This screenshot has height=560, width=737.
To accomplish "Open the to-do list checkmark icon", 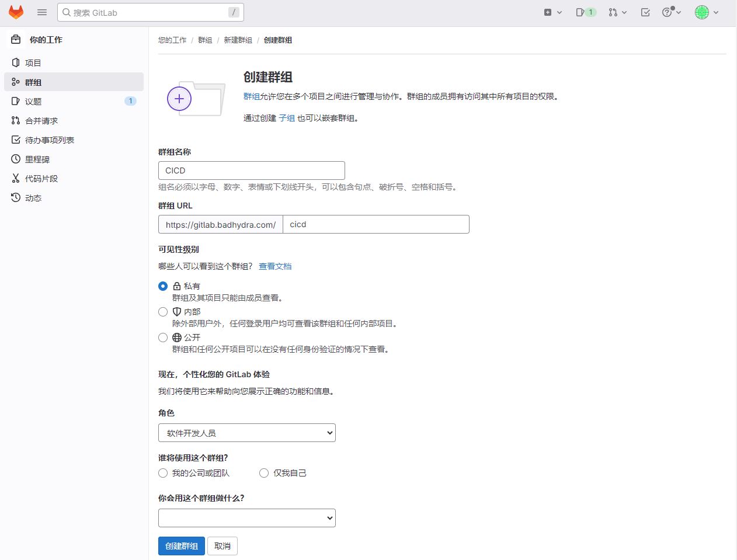I will coord(645,12).
